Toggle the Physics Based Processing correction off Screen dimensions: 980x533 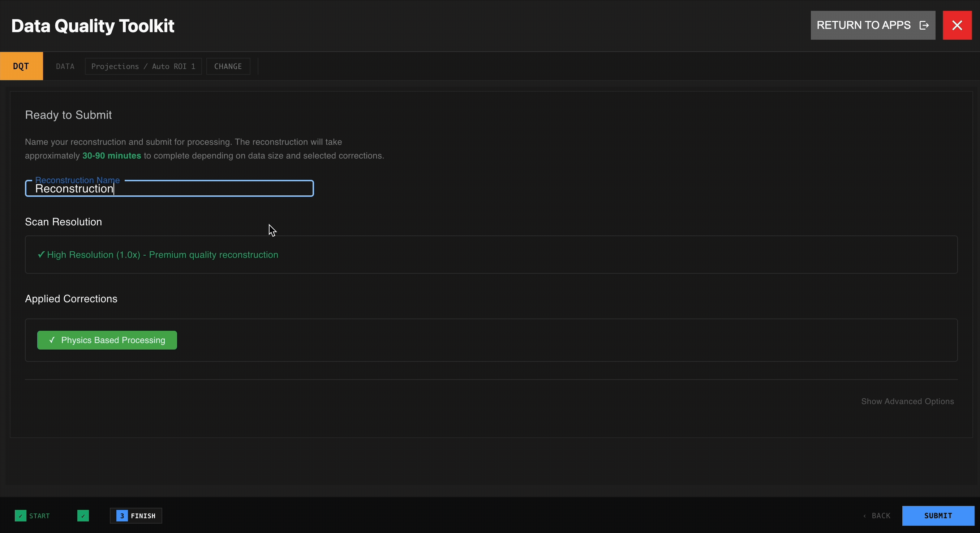click(x=107, y=340)
